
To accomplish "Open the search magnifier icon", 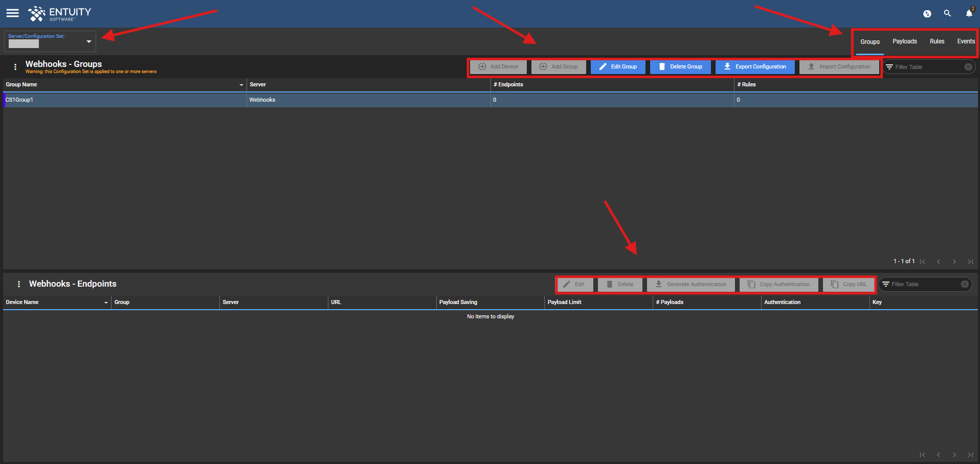I will pos(947,13).
